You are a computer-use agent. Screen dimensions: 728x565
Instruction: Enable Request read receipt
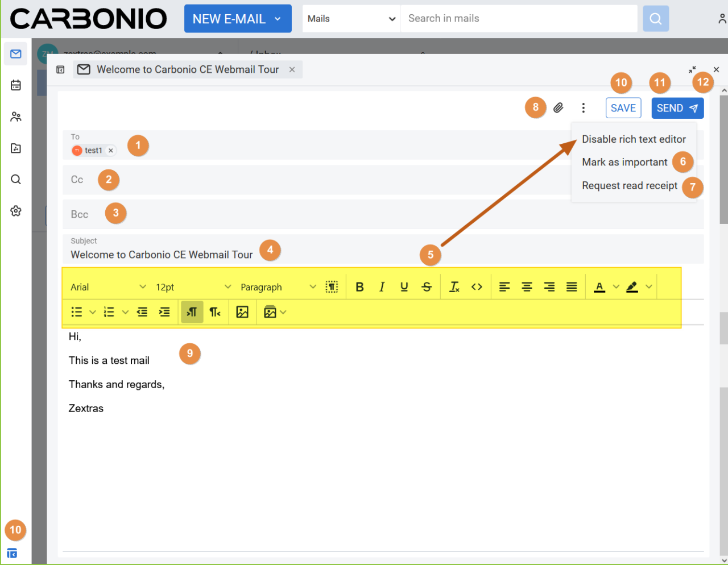click(629, 185)
